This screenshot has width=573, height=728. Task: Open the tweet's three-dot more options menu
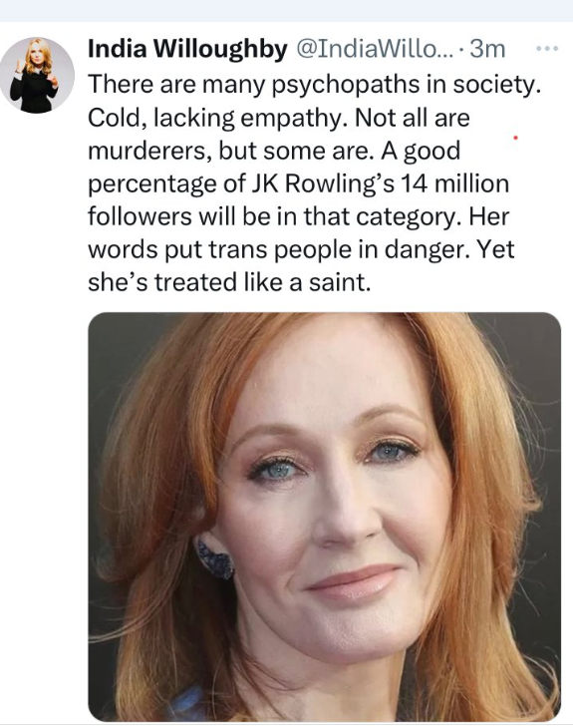(x=547, y=48)
